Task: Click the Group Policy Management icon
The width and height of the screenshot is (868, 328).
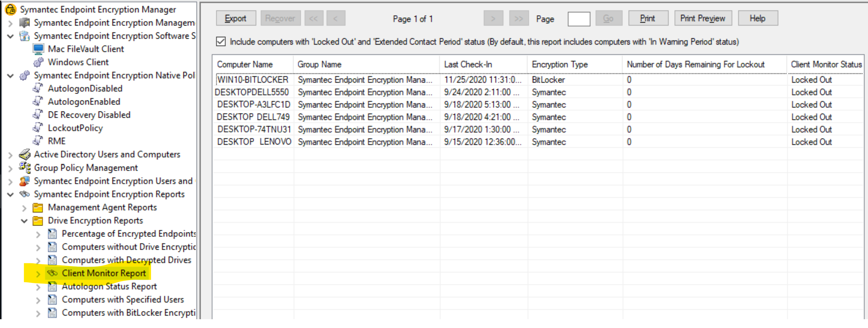Action: [x=25, y=168]
